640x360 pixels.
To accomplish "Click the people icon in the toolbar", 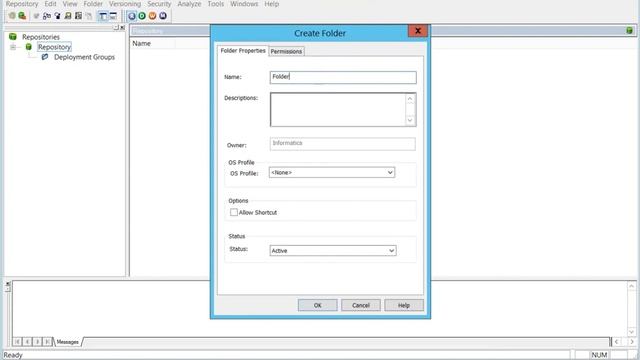I will (47, 16).
